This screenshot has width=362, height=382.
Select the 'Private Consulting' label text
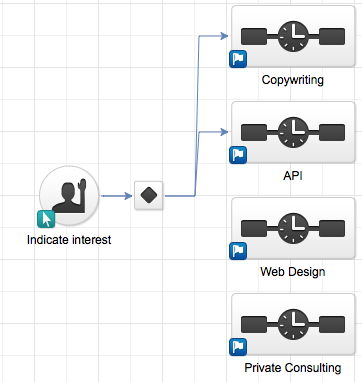click(x=293, y=368)
